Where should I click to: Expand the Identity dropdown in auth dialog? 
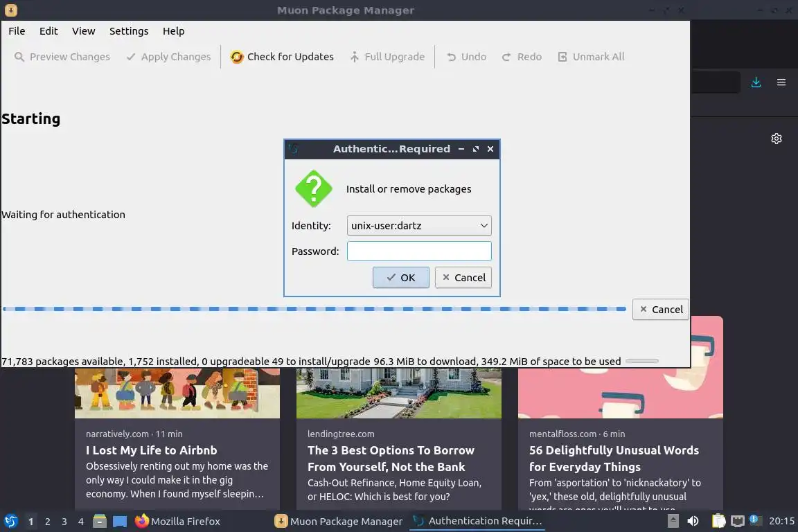point(419,226)
